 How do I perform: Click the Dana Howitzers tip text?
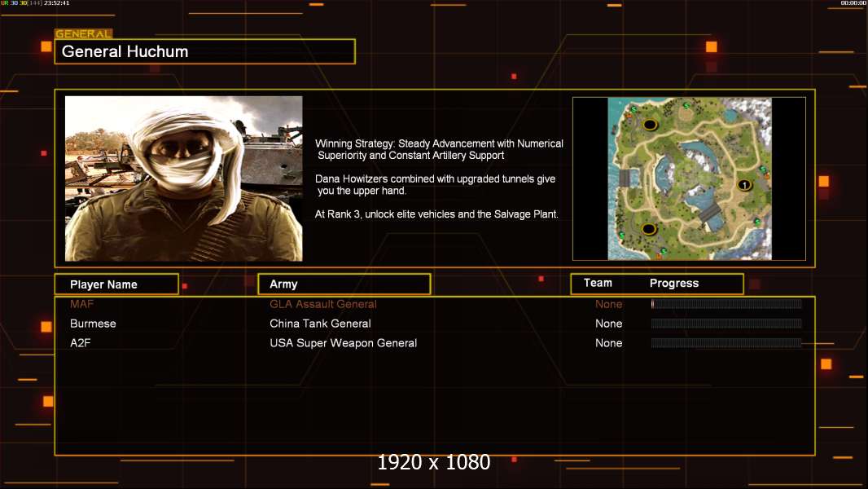tap(435, 184)
